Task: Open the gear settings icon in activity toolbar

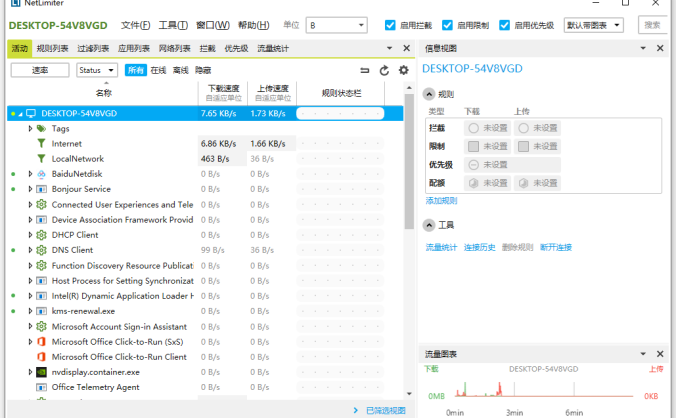Action: pos(404,70)
